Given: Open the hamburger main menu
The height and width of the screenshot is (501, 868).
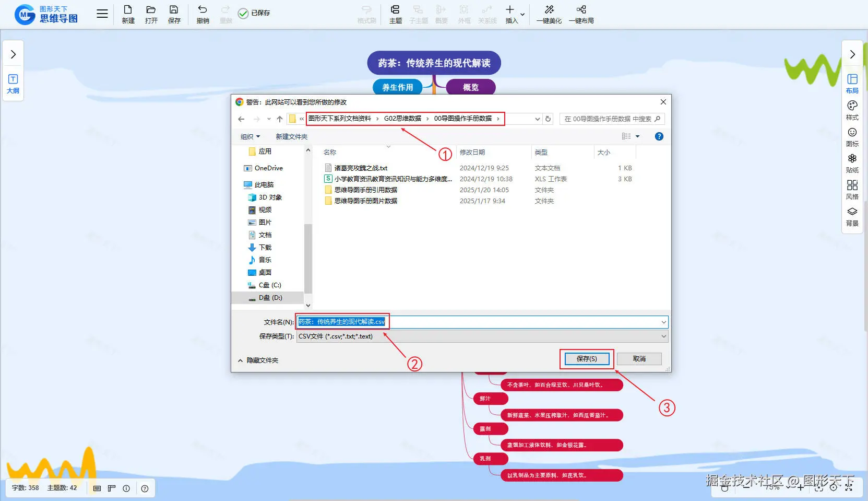Looking at the screenshot, I should 102,14.
